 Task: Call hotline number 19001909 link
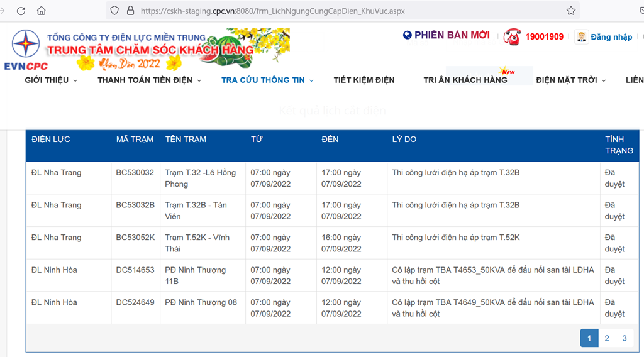(x=544, y=37)
